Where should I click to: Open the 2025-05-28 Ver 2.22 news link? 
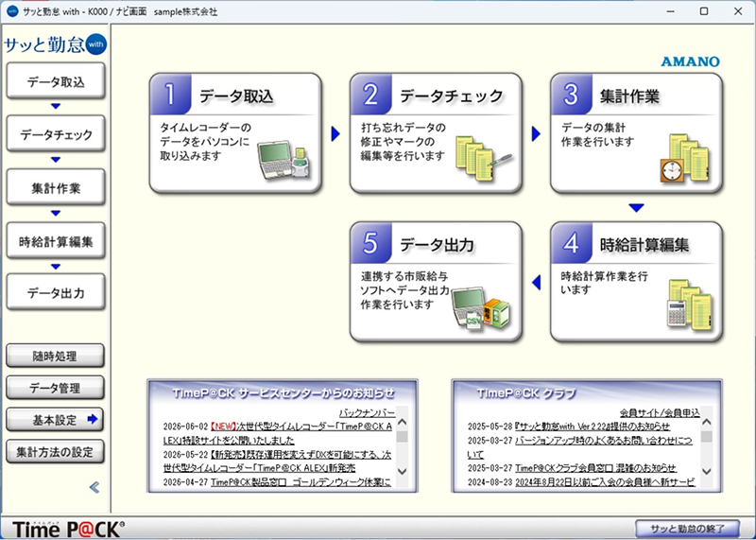click(593, 427)
